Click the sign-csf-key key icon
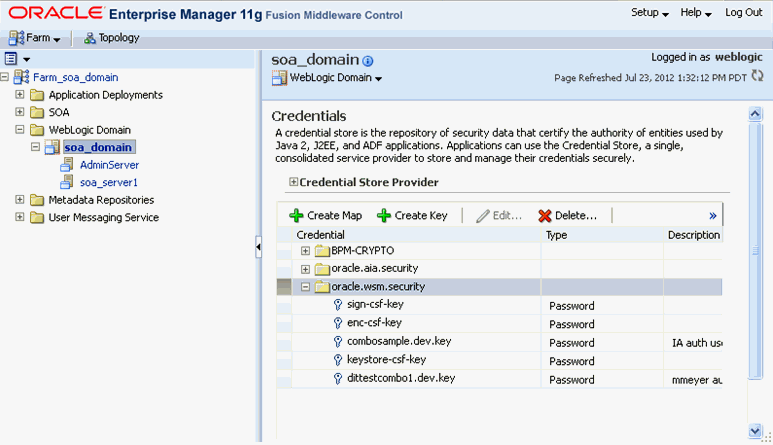Image resolution: width=773 pixels, height=445 pixels. (x=338, y=305)
